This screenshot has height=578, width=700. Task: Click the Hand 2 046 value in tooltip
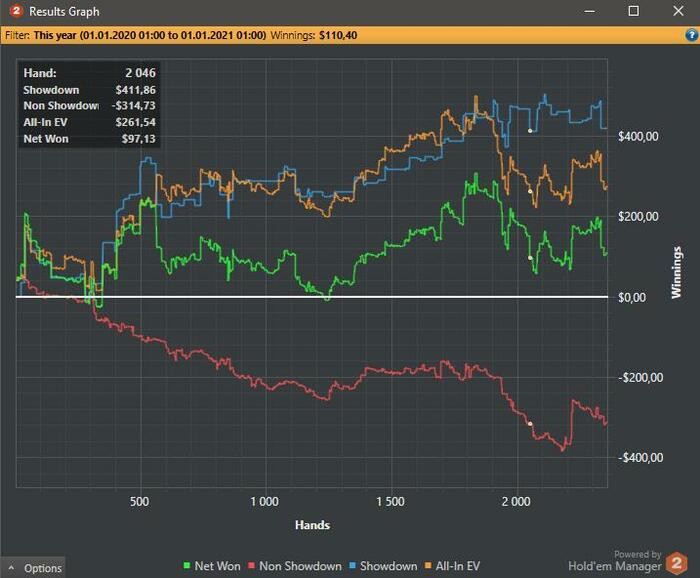(140, 73)
